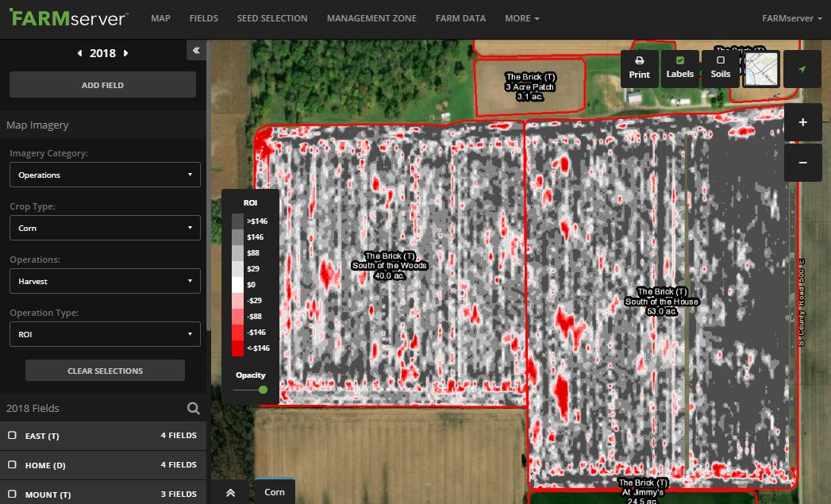Click the 2018 year text

tap(102, 53)
